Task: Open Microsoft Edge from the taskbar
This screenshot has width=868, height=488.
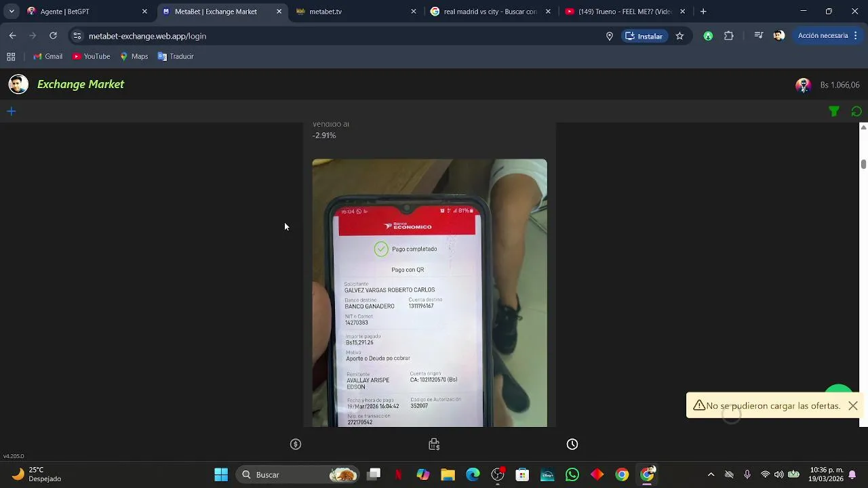Action: tap(473, 474)
